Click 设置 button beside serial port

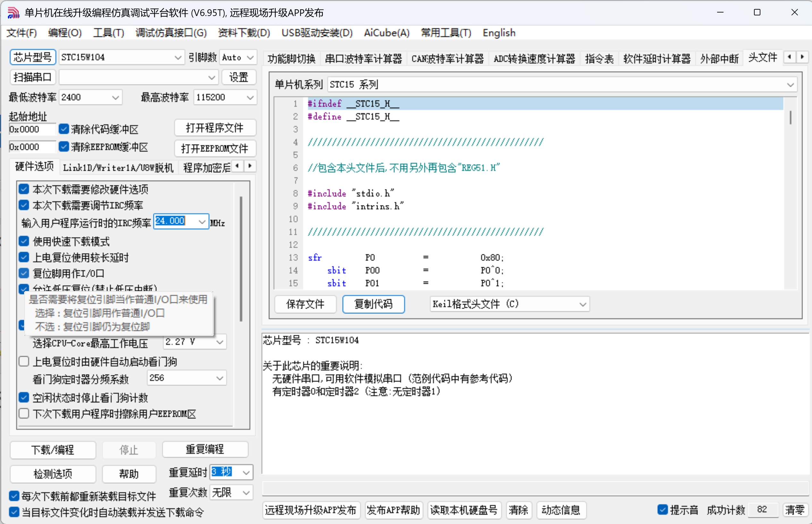pyautogui.click(x=239, y=77)
